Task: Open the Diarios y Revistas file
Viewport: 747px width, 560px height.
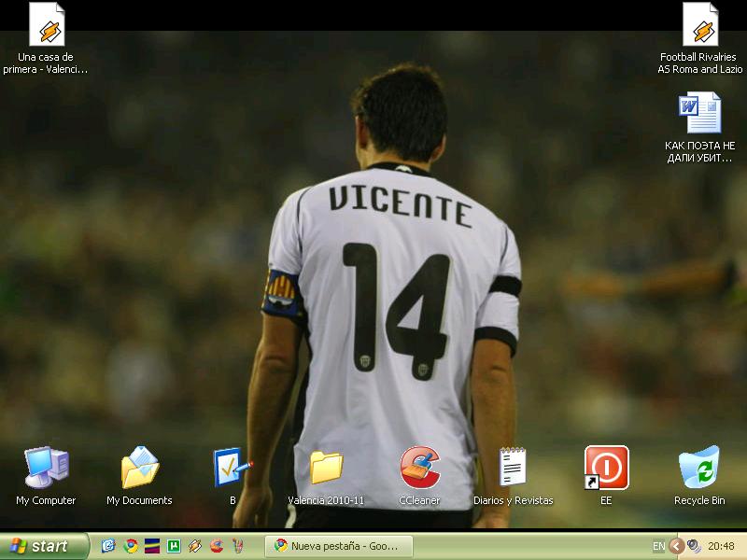Action: pos(513,468)
